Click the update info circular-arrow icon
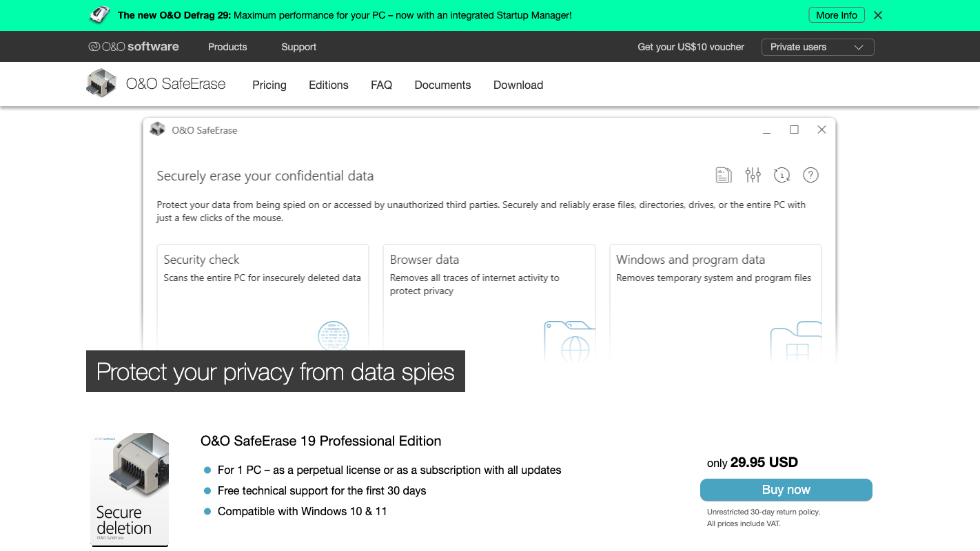Image resolution: width=980 pixels, height=551 pixels. 782,175
